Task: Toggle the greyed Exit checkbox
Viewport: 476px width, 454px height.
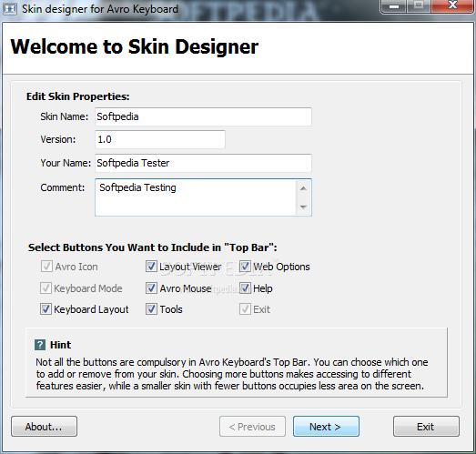Action: (245, 309)
